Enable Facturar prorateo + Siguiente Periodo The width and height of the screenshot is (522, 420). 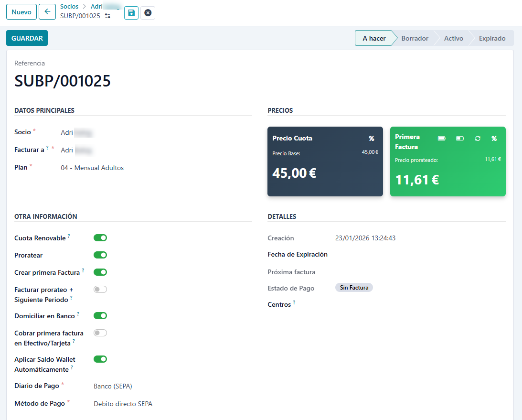click(100, 290)
